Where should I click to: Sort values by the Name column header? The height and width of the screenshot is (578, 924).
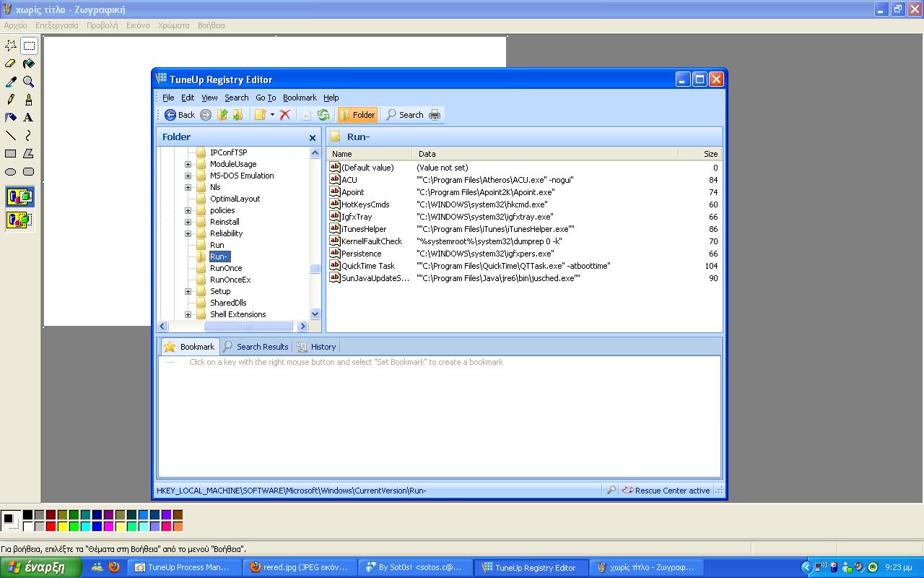369,154
